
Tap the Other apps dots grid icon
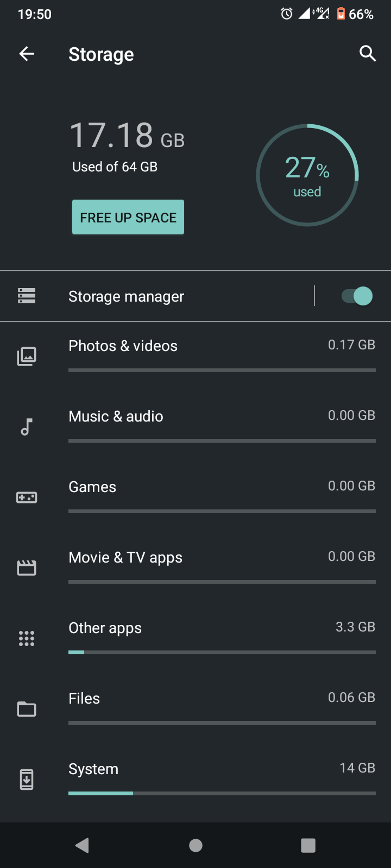tap(27, 639)
